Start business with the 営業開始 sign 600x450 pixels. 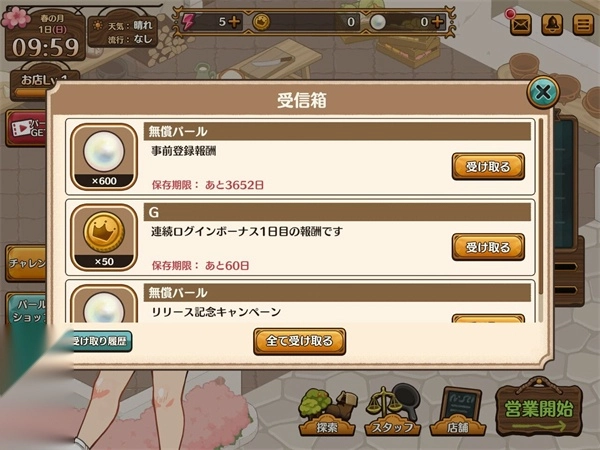[x=539, y=409]
